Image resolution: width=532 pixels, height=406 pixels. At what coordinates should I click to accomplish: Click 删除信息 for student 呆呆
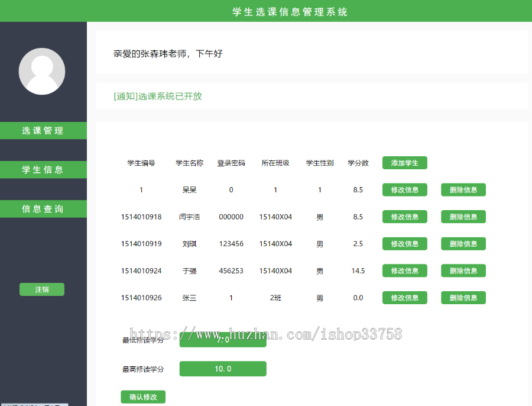click(x=463, y=189)
